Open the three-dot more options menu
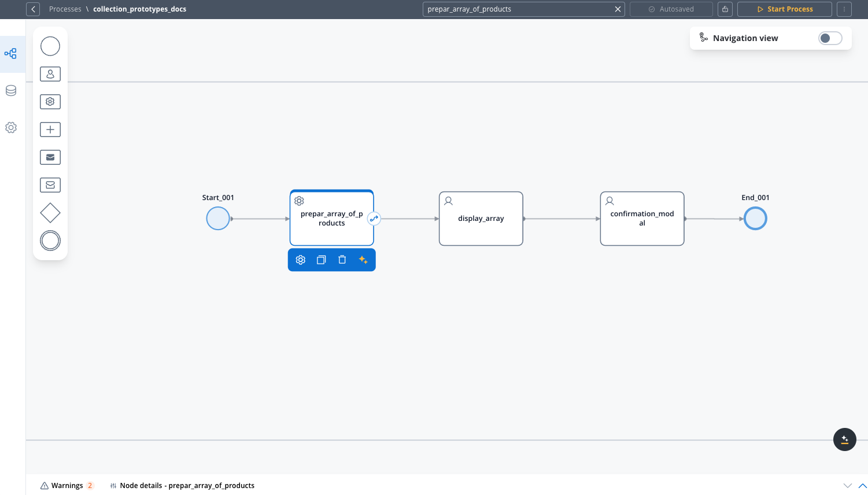Viewport: 868px width, 495px height. pos(844,9)
